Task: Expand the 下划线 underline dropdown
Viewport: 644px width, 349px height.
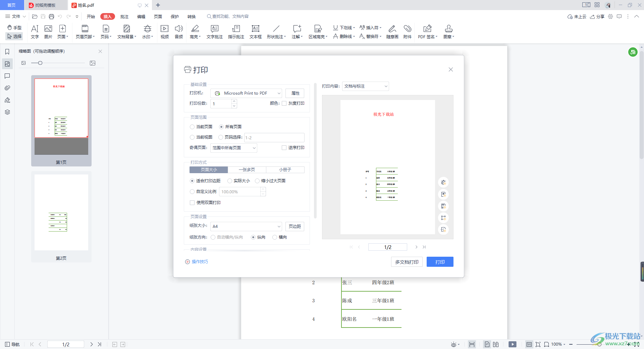Action: pos(354,28)
